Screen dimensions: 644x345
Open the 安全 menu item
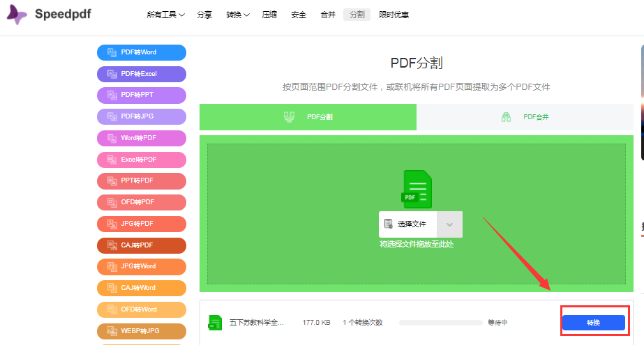(299, 15)
